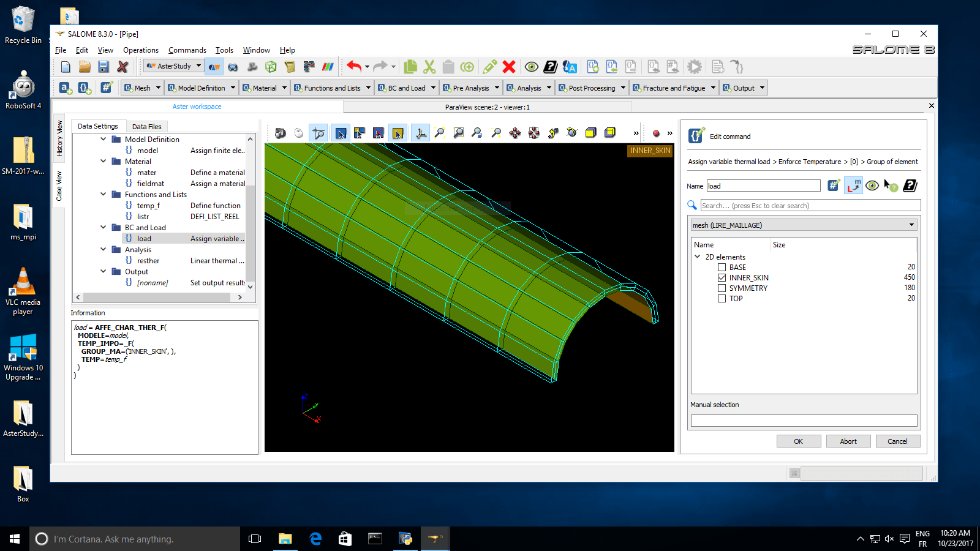Screen dimensions: 980x551
Task: Click the green pencil Edit icon
Action: click(x=489, y=67)
